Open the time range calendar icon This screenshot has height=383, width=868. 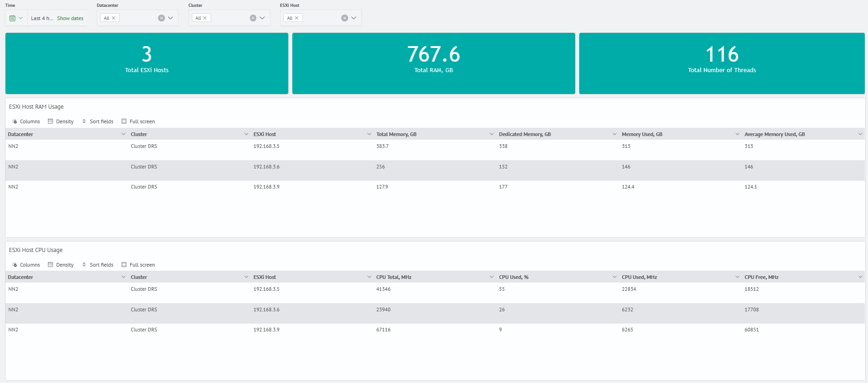pos(12,18)
